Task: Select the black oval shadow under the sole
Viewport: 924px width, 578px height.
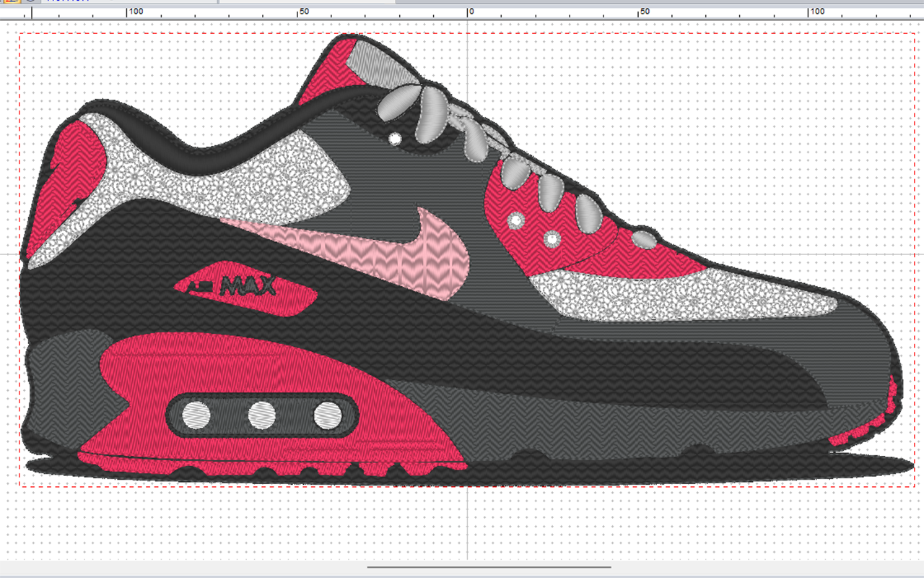Action: coord(469,469)
